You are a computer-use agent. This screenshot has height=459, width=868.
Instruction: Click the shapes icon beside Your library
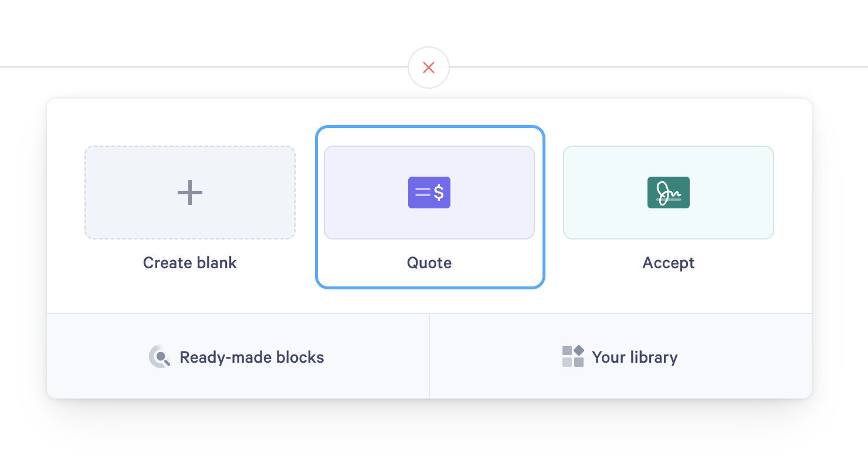pos(573,356)
